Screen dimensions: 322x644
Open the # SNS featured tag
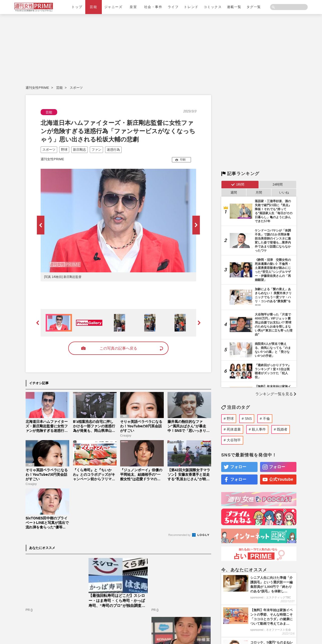(247, 419)
